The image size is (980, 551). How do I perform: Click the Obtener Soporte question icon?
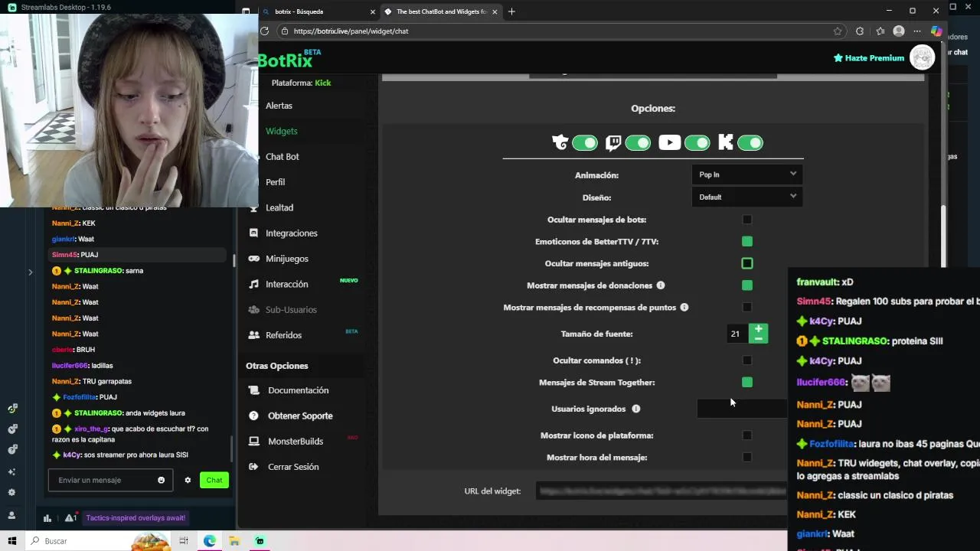tap(253, 416)
